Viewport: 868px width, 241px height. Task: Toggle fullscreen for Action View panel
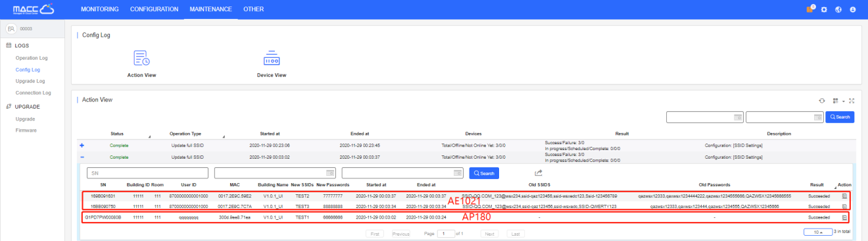pos(852,101)
